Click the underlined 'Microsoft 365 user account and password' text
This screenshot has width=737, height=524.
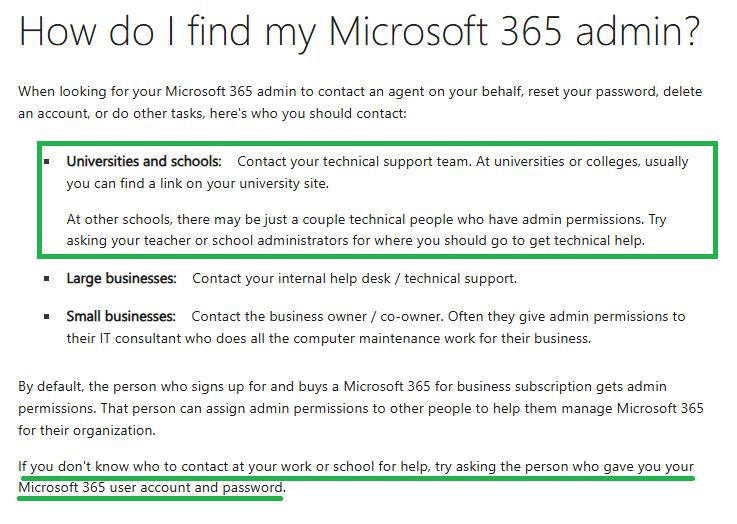click(150, 487)
